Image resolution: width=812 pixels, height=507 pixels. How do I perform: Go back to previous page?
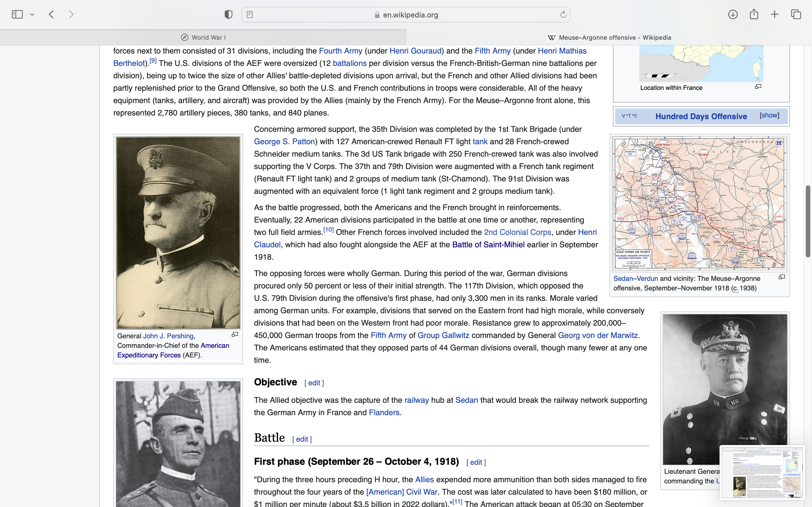coord(51,14)
